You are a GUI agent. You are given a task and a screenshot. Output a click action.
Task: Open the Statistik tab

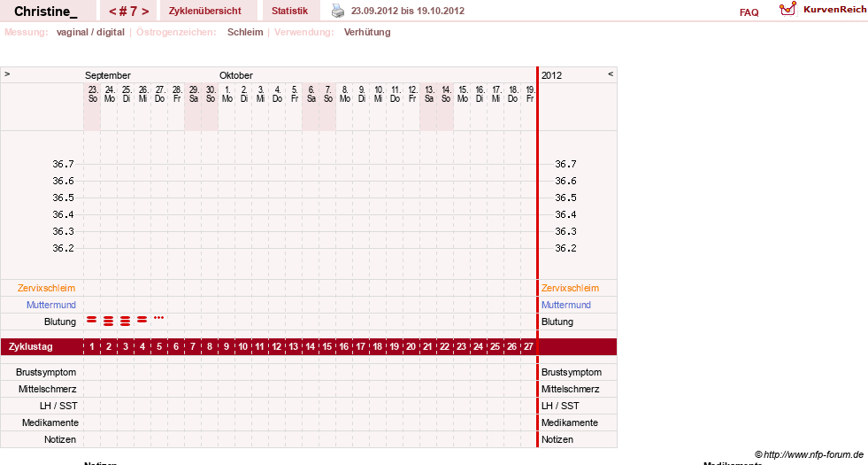tap(289, 12)
